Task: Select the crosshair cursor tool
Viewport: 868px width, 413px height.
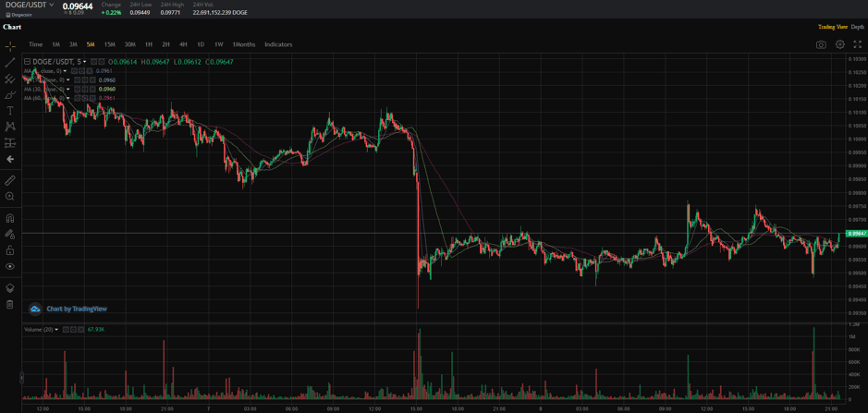Action: click(10, 46)
